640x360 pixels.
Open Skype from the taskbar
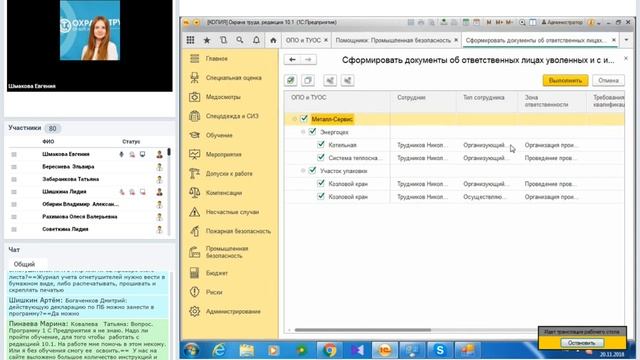440,350
